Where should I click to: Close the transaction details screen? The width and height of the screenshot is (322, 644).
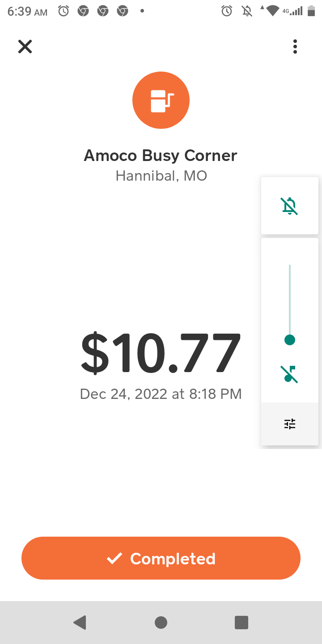pyautogui.click(x=25, y=47)
